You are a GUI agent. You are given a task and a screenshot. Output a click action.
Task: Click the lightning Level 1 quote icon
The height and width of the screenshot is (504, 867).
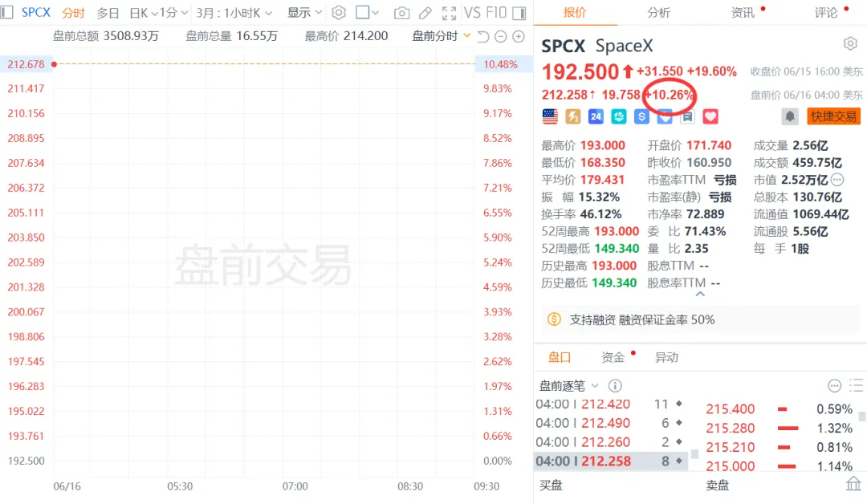pyautogui.click(x=573, y=116)
